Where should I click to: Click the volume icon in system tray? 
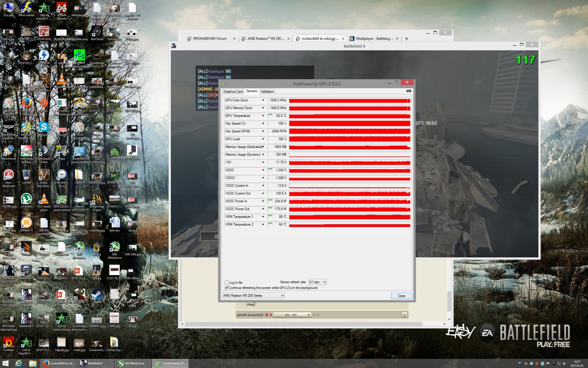coord(564,363)
